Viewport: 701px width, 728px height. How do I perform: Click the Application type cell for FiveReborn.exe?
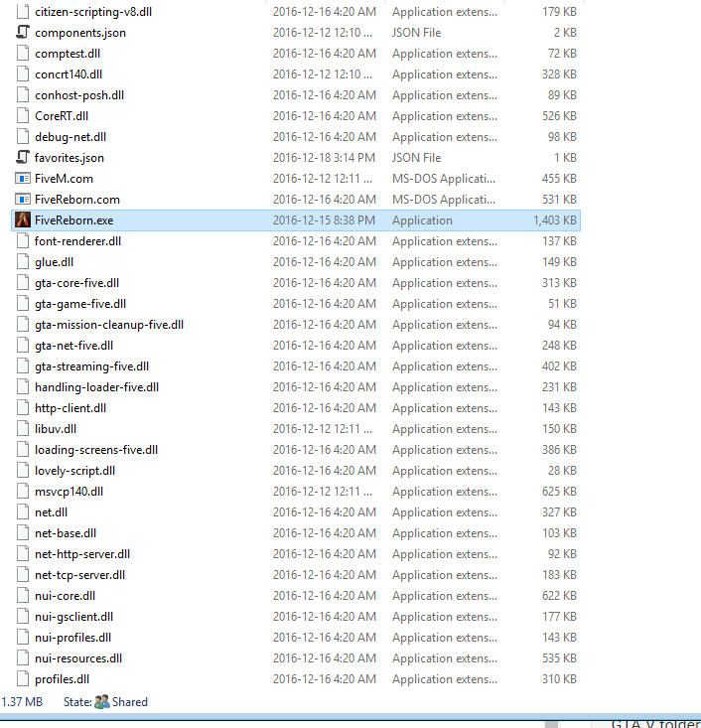point(422,220)
